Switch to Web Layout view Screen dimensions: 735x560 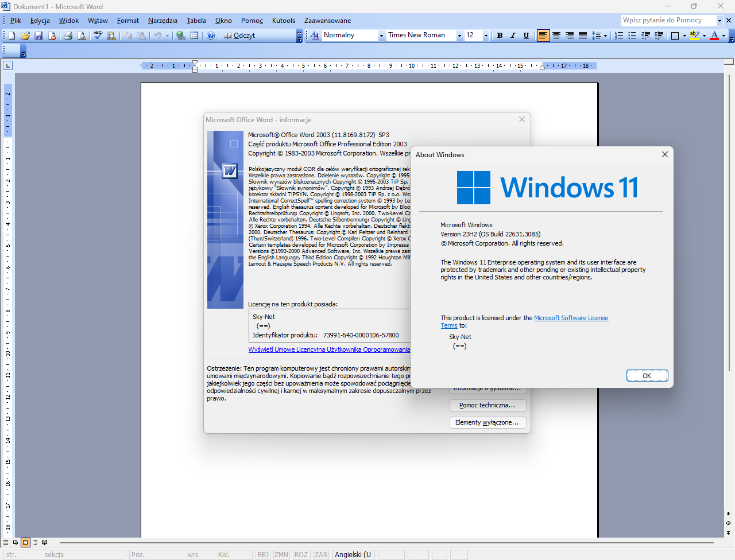click(16, 542)
